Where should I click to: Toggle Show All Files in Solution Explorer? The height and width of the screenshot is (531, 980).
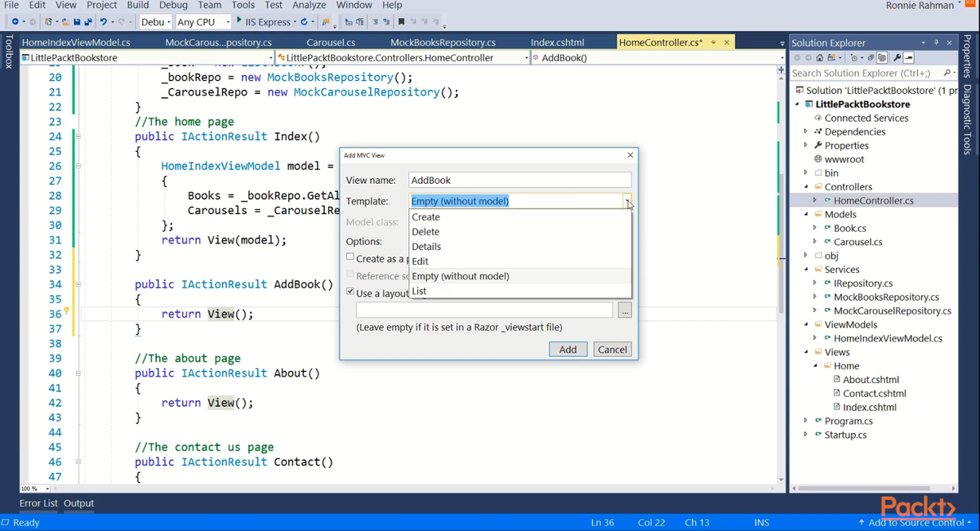pos(882,57)
